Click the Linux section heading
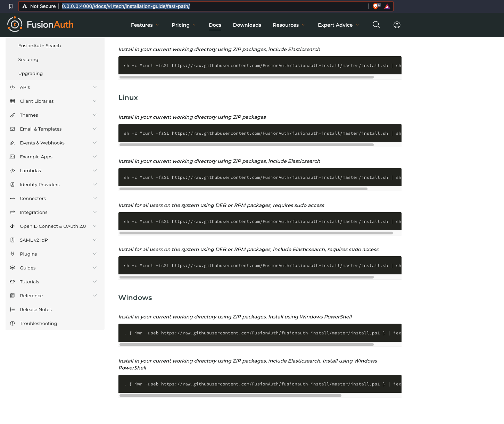504x424 pixels. 128,98
